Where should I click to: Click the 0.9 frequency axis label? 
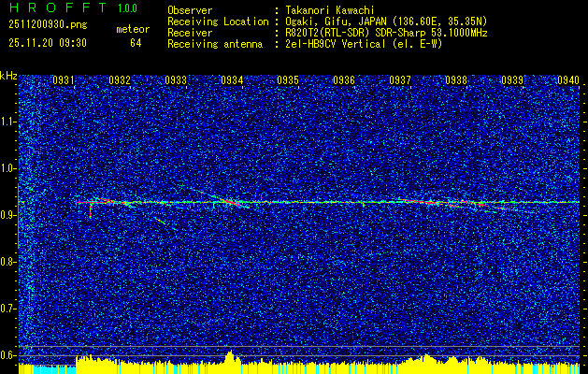point(7,215)
